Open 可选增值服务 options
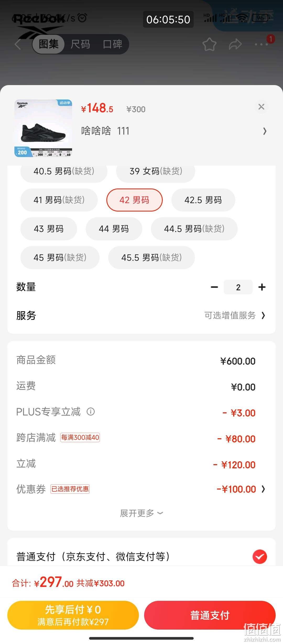Viewport: 283px width, 644px height. 235,315
